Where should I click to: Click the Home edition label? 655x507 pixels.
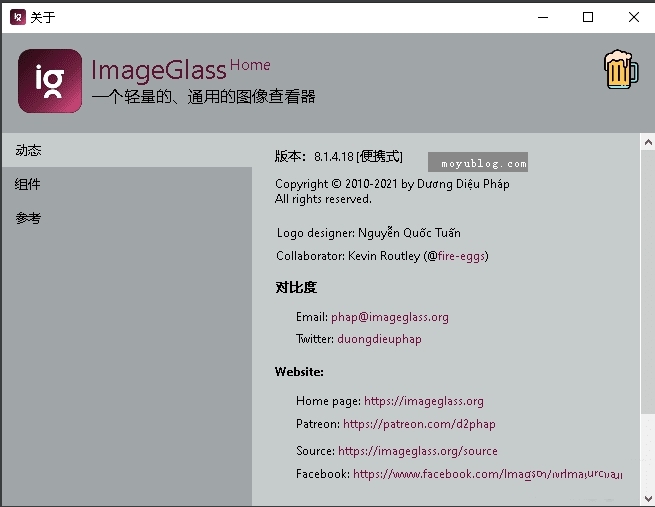tap(250, 65)
